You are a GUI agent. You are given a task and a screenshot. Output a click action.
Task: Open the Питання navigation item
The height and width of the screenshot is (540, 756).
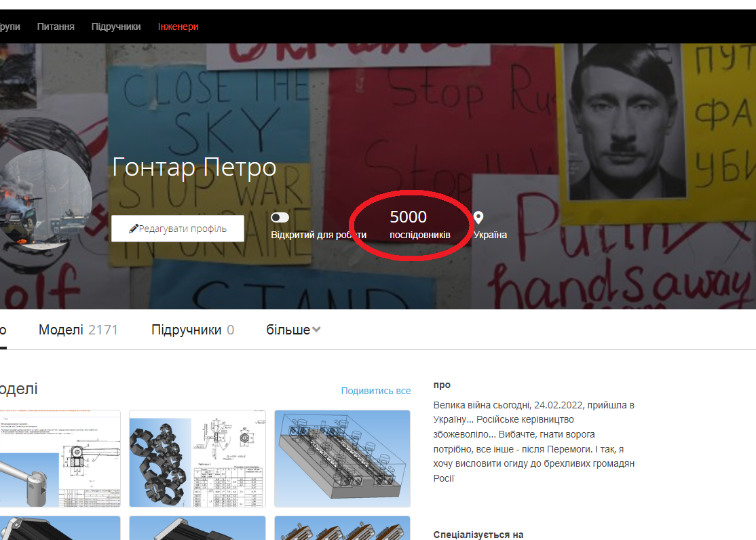click(56, 26)
